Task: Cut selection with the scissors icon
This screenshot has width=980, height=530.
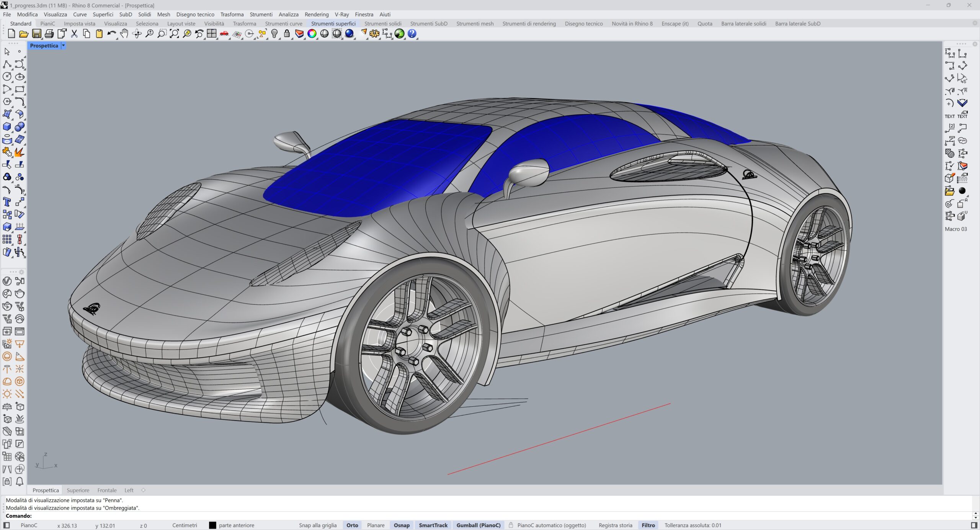Action: (x=74, y=34)
